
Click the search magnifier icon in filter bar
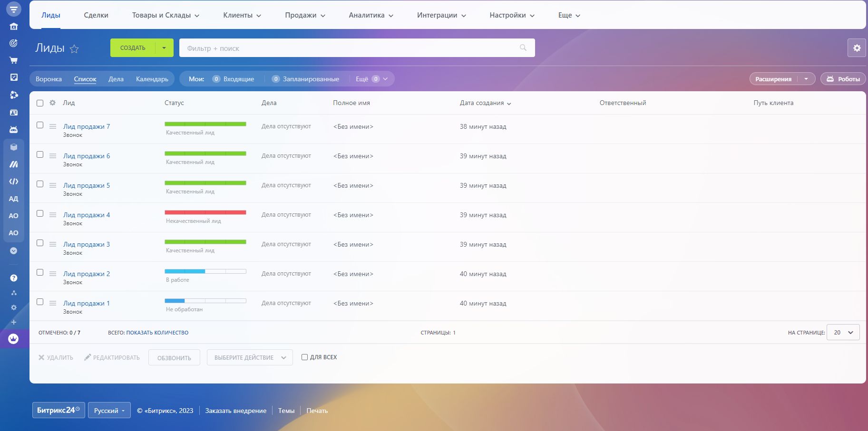pos(523,48)
